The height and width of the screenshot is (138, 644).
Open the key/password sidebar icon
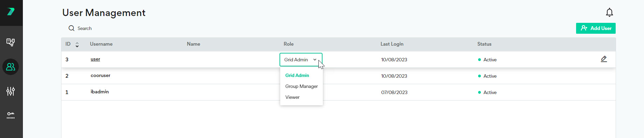[11, 115]
